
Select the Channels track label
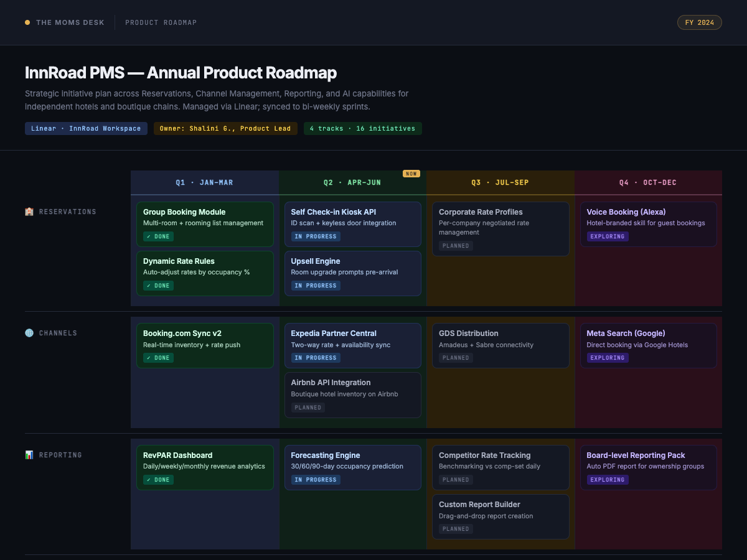tap(58, 333)
